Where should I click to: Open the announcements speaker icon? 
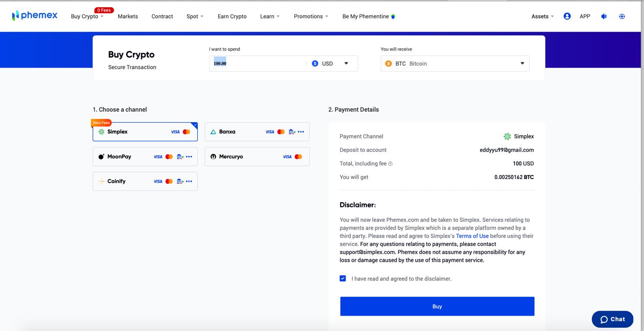point(603,16)
